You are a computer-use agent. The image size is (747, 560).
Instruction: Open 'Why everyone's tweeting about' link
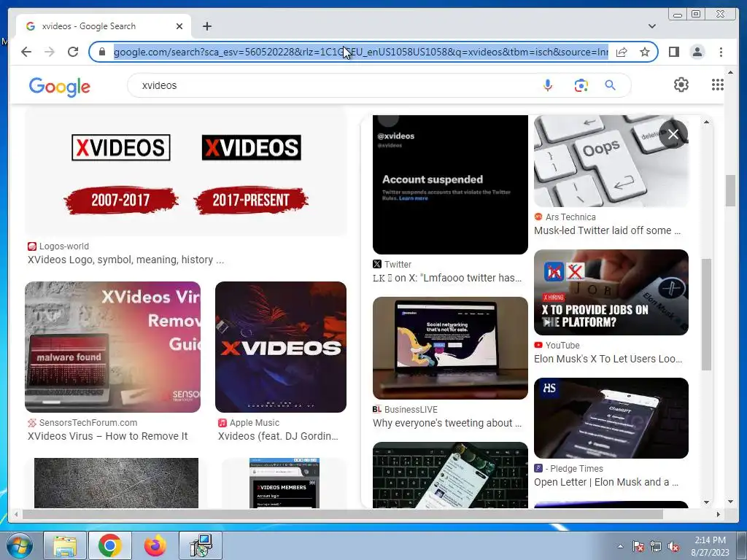447,423
